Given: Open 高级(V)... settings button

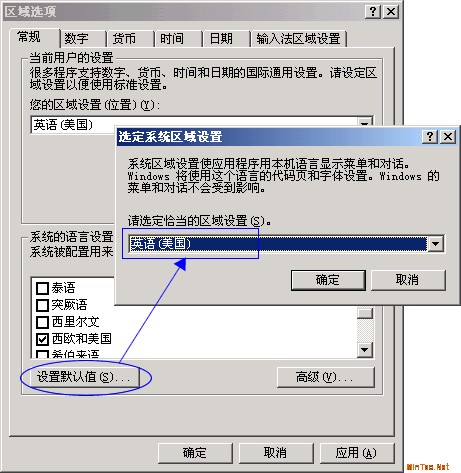Looking at the screenshot, I should coord(326,377).
